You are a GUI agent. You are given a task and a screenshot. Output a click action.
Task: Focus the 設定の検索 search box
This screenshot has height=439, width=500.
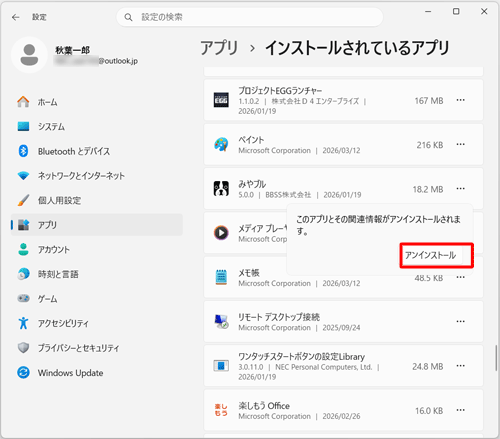250,17
